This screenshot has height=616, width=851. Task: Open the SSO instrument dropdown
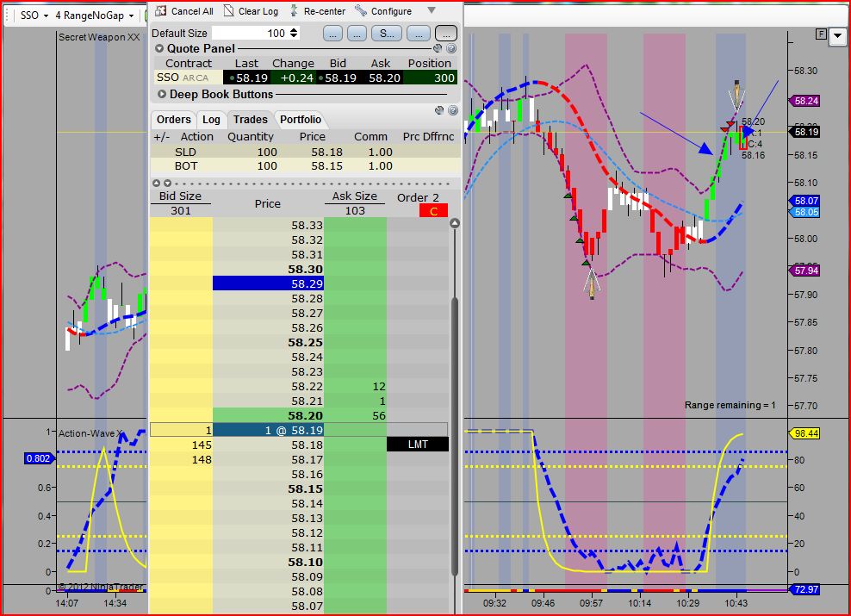point(34,16)
